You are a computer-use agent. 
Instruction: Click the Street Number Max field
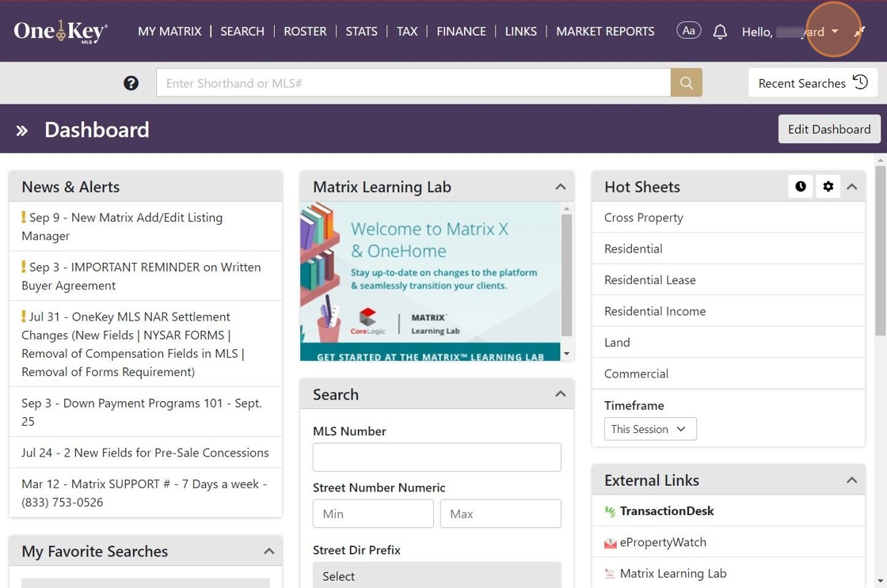(501, 514)
